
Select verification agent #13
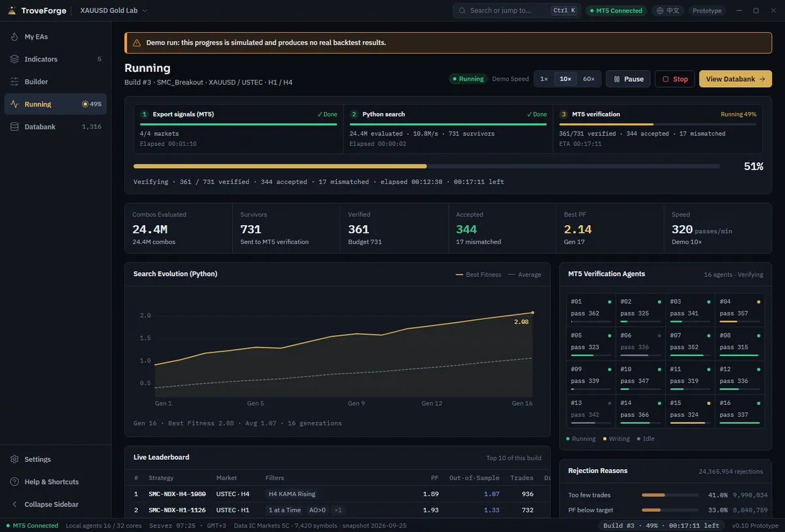click(591, 410)
